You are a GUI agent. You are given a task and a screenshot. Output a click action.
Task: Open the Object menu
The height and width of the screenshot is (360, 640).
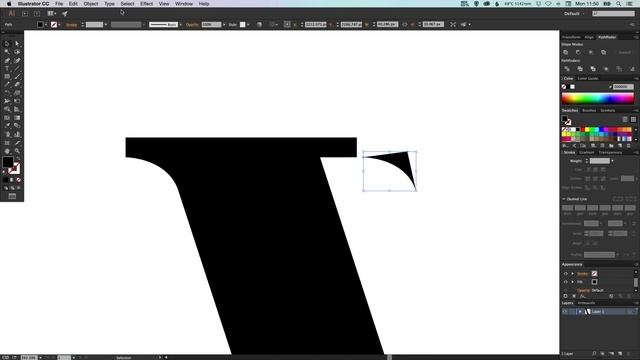click(x=91, y=4)
